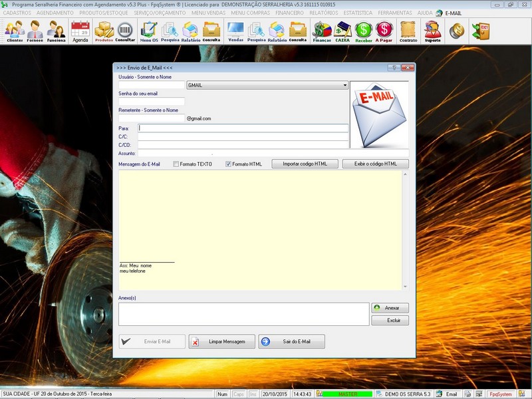
Task: Click the Sair do E-Mail button
Action: 292,342
